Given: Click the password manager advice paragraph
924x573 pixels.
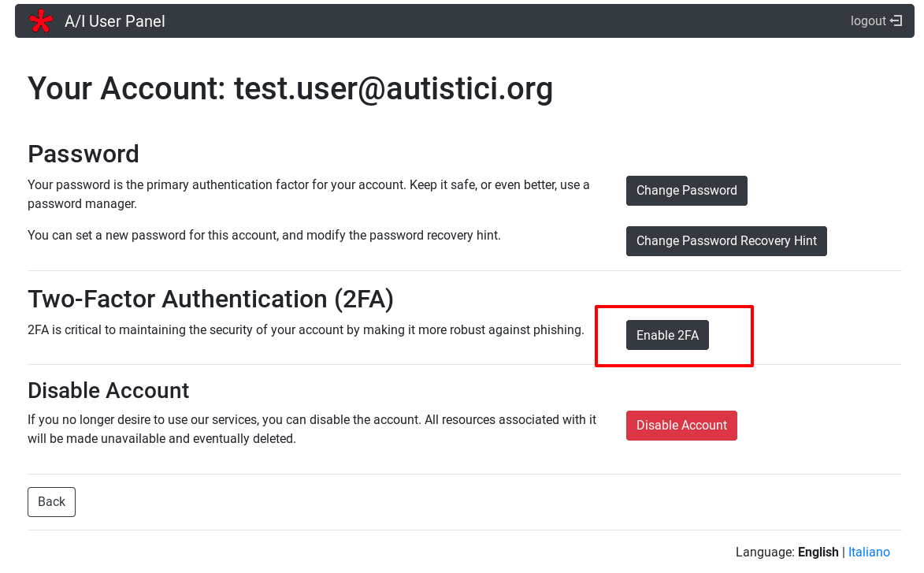Looking at the screenshot, I should [x=308, y=194].
